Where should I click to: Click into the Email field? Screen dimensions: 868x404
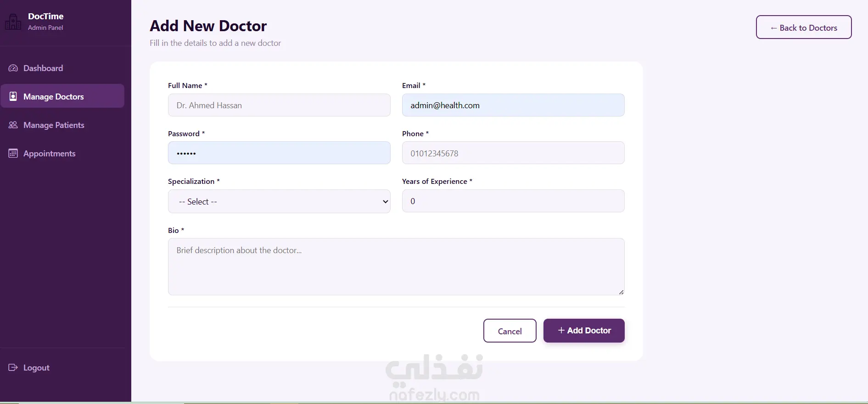(513, 105)
